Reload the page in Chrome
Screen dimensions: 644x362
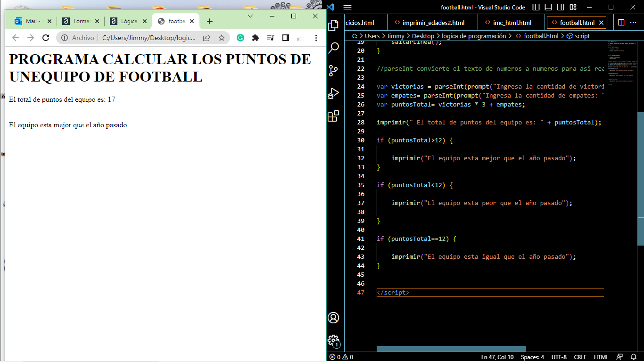tap(46, 38)
